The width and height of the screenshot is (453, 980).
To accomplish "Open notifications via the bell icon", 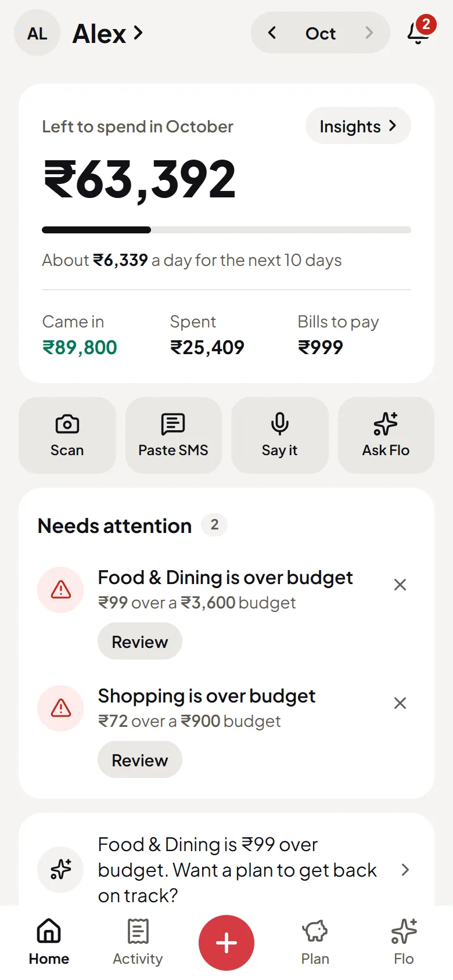I will click(x=419, y=32).
